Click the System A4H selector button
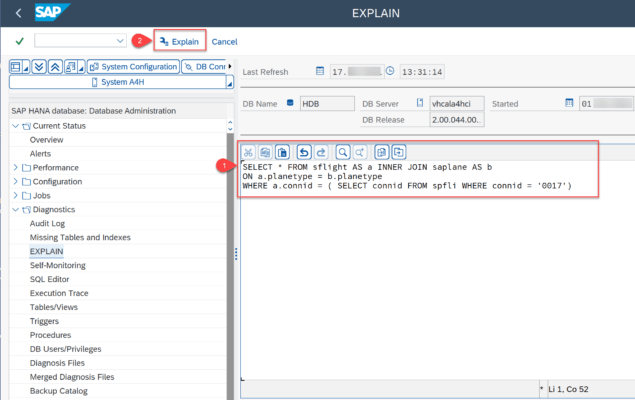Viewport: 635px width, 400px height. click(119, 82)
